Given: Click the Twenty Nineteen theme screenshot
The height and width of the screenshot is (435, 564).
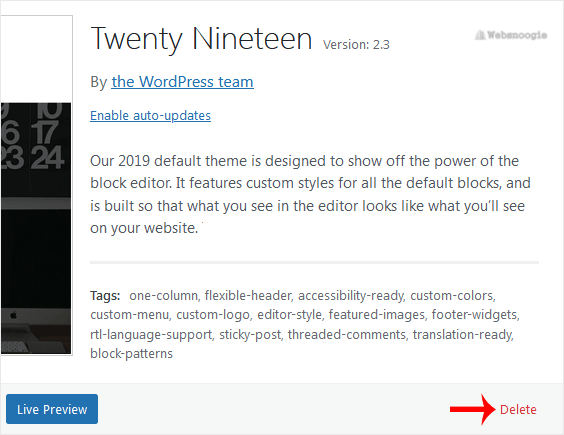Looking at the screenshot, I should coord(36,185).
